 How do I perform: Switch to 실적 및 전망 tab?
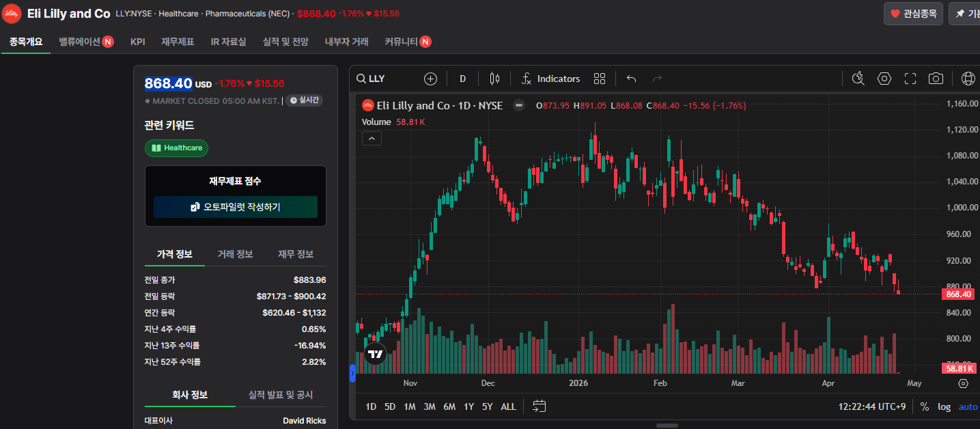pos(285,42)
